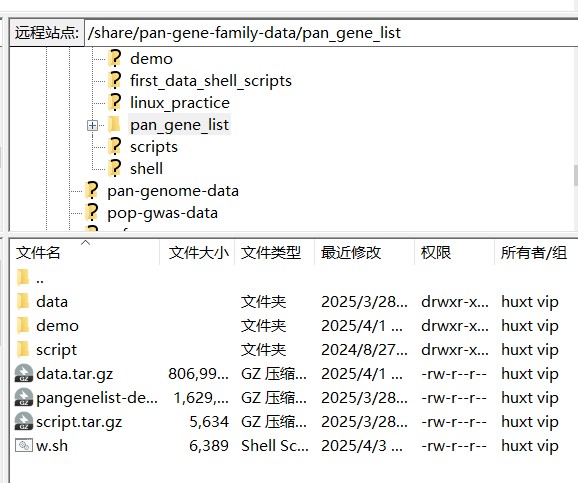Select pan-genome-data tree folder

point(173,191)
